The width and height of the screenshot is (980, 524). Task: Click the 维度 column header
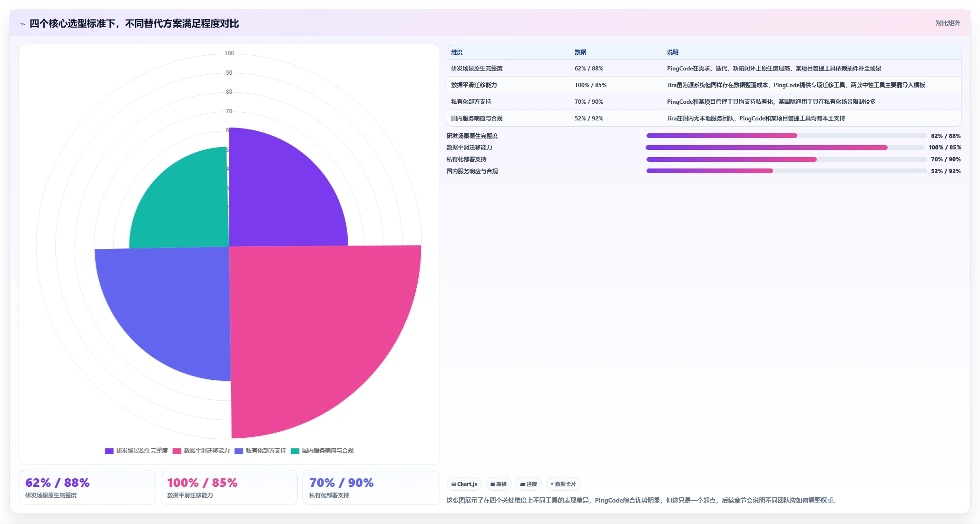pos(457,52)
